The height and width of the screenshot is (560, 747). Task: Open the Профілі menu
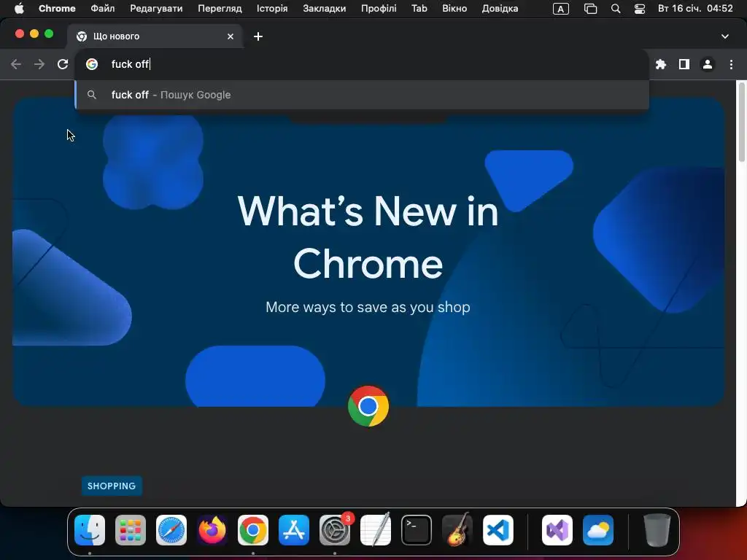379,9
